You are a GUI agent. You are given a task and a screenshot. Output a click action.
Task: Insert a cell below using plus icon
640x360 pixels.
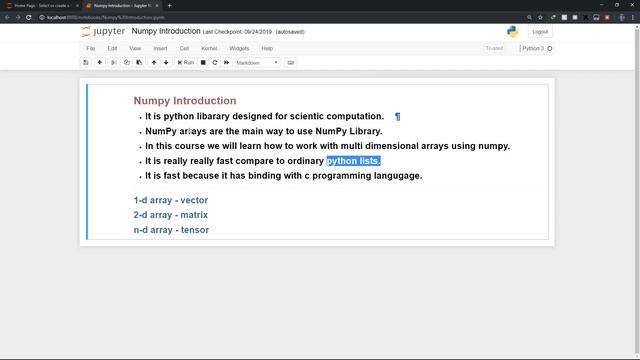pos(100,62)
